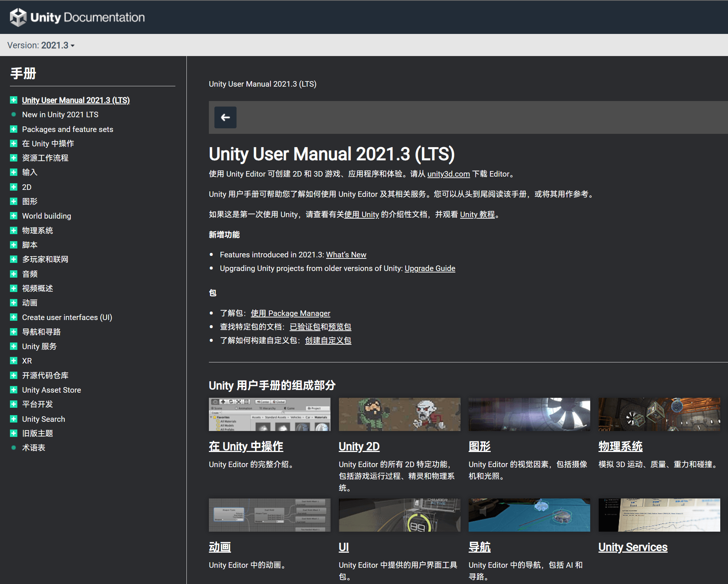Open the What's New link
The image size is (728, 584).
pyautogui.click(x=346, y=254)
